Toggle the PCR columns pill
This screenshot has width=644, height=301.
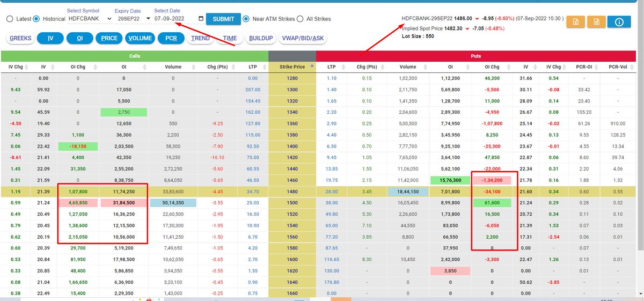(171, 39)
